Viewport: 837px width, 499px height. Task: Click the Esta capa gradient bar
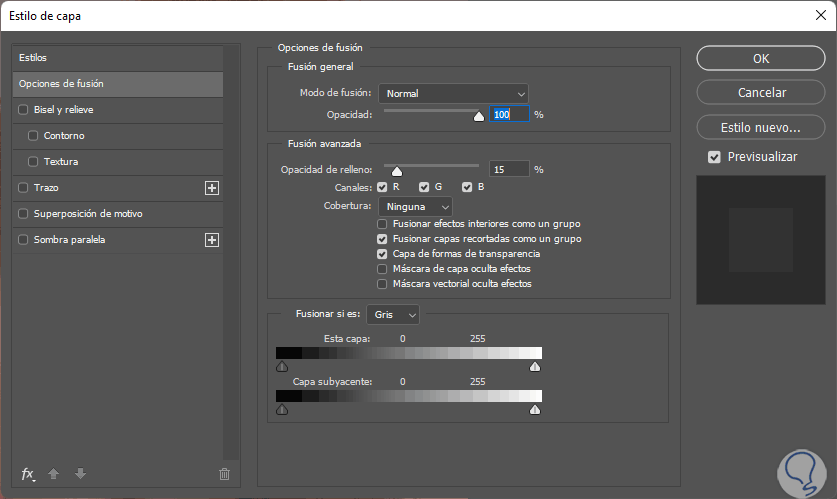(409, 353)
